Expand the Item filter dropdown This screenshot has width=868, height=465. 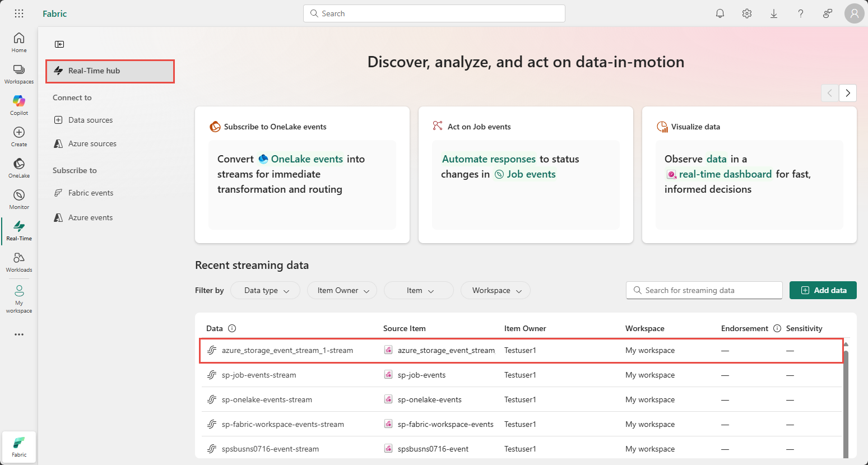click(419, 290)
